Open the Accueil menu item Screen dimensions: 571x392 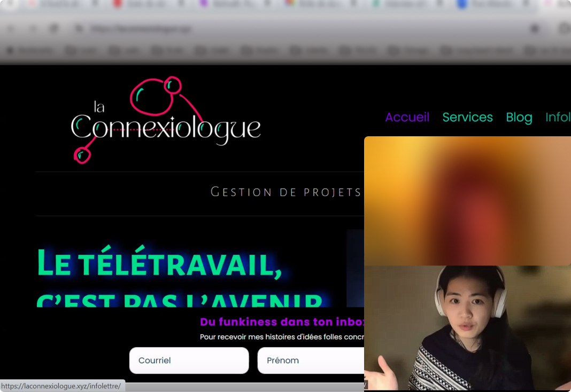coord(407,117)
